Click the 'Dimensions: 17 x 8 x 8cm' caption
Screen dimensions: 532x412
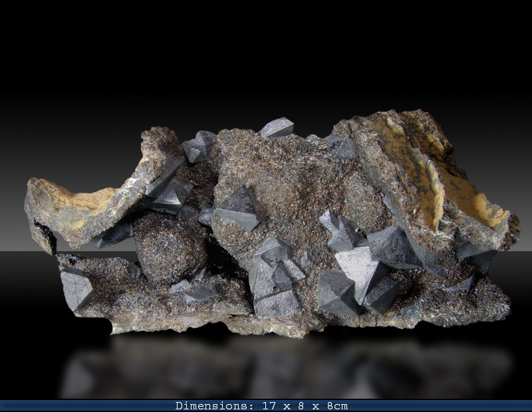[x=261, y=405]
